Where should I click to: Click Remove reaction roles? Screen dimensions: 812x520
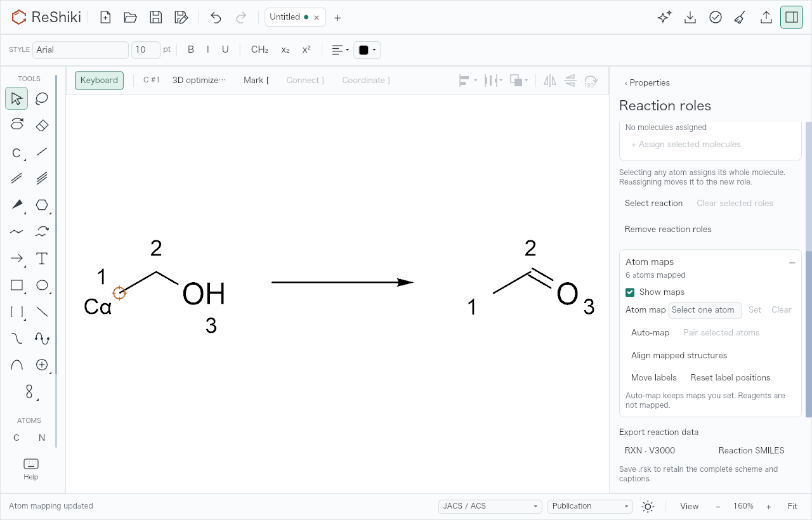[x=668, y=230]
